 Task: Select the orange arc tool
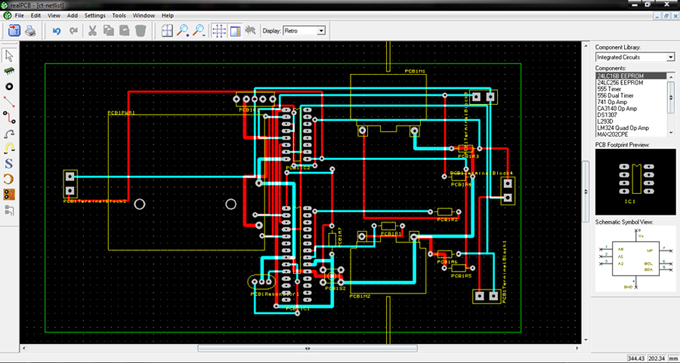point(9,179)
